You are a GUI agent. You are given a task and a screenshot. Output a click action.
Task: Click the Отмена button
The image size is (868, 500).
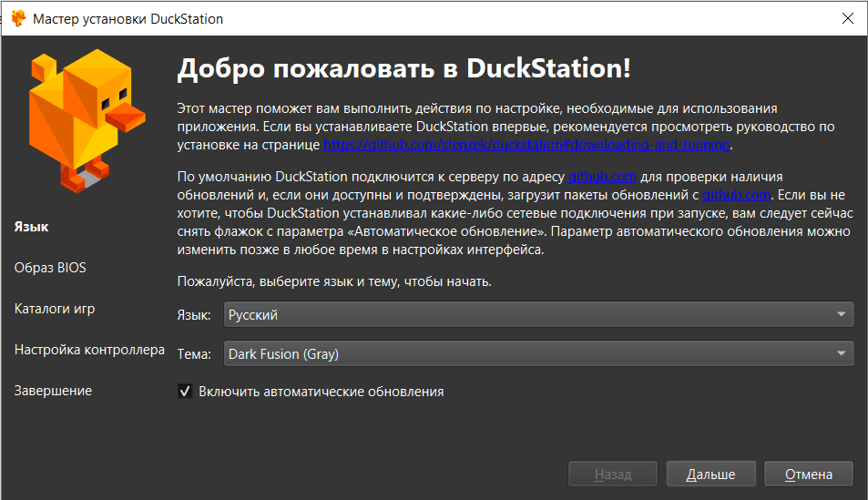point(808,474)
